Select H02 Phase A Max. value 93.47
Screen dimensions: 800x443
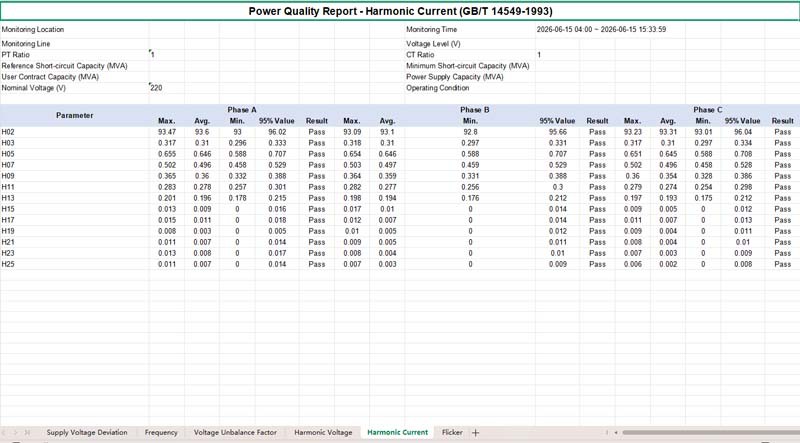tap(167, 132)
